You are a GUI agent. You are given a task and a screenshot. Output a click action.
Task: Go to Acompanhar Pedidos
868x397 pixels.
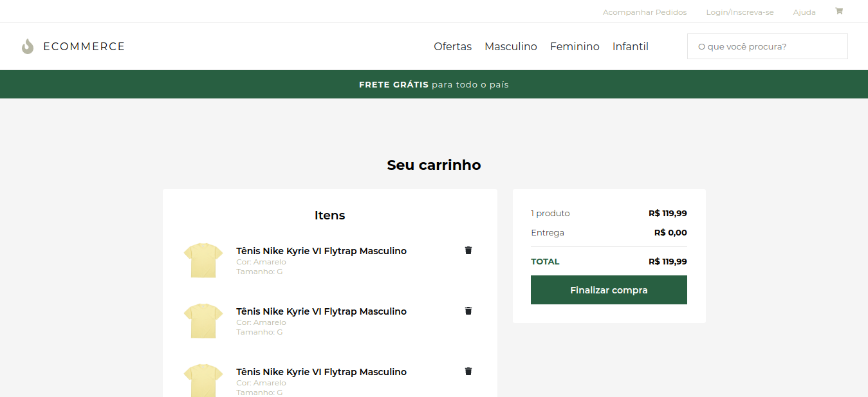(645, 12)
